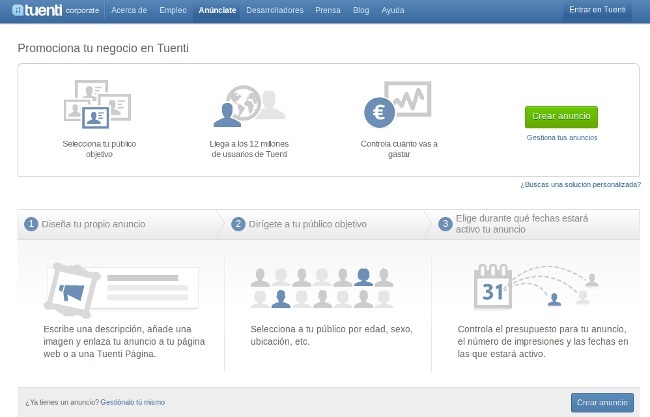Open the Acerca de menu item

pyautogui.click(x=129, y=10)
